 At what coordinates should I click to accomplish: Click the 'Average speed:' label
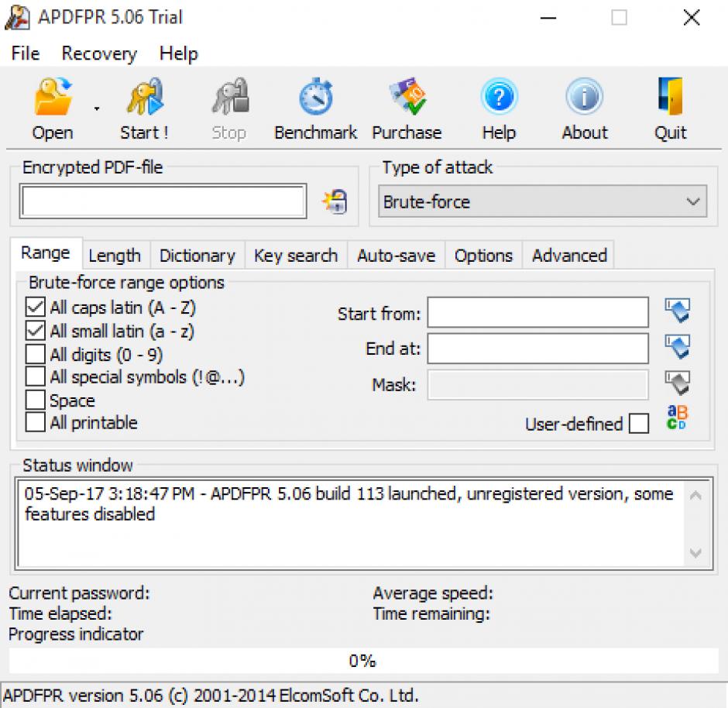click(x=433, y=593)
